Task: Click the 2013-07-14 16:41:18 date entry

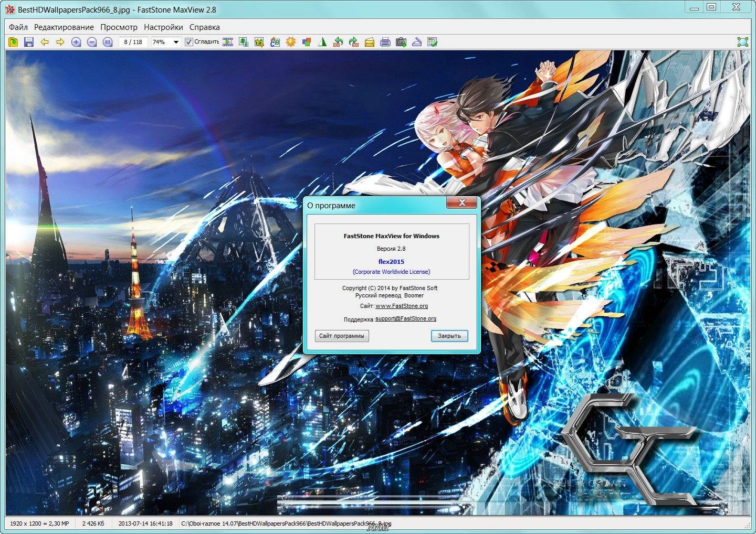Action: (145, 524)
